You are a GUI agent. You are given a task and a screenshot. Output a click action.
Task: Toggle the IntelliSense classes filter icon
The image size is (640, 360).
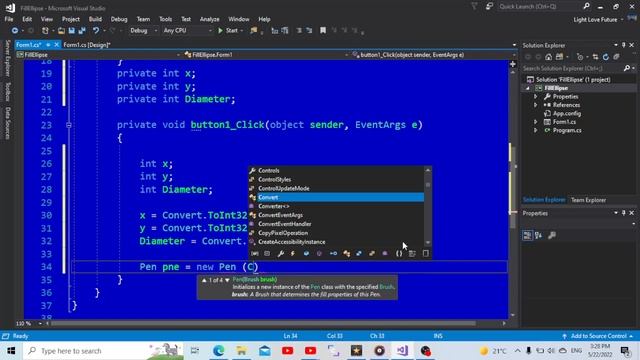[x=347, y=253]
